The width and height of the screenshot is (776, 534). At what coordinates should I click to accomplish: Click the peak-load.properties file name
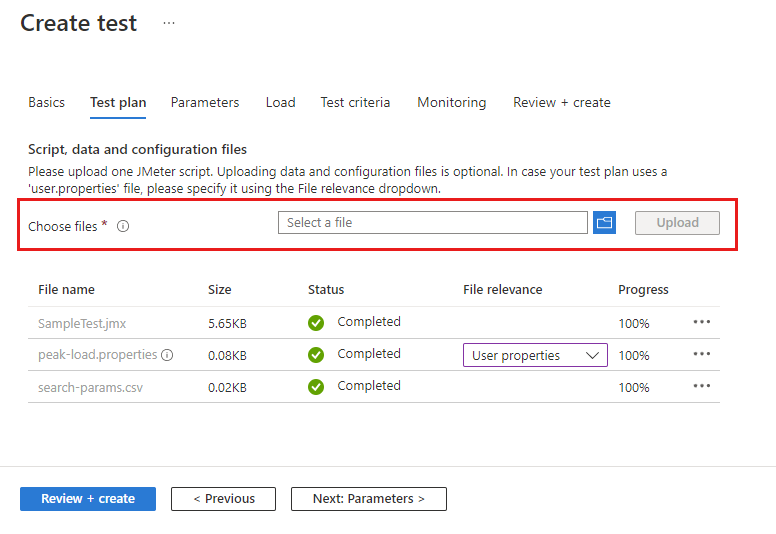(x=97, y=355)
